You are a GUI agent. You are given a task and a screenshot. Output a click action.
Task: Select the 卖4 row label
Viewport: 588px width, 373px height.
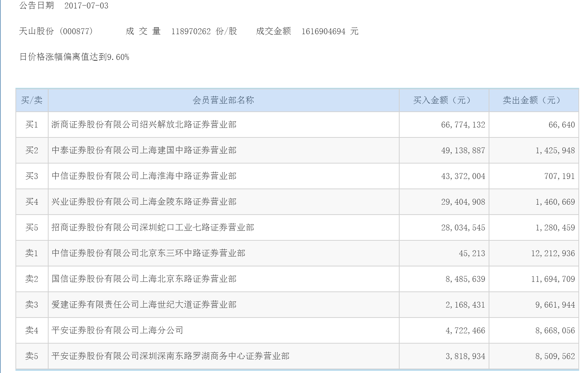(x=32, y=330)
